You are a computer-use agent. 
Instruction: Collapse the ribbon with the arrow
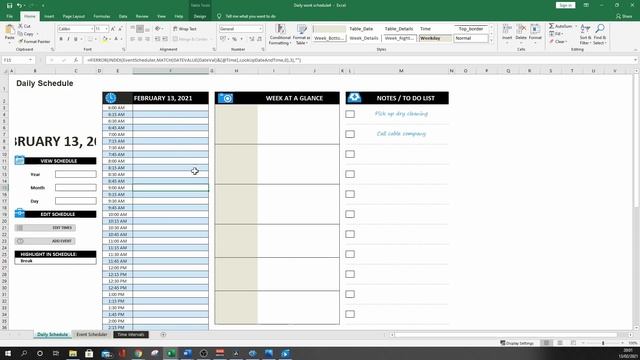[x=635, y=49]
